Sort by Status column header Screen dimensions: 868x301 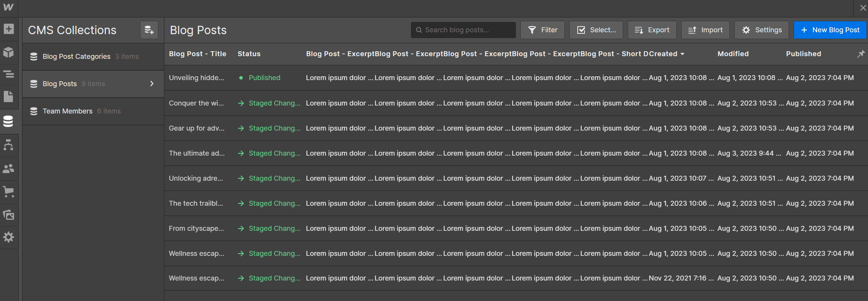[x=249, y=54]
